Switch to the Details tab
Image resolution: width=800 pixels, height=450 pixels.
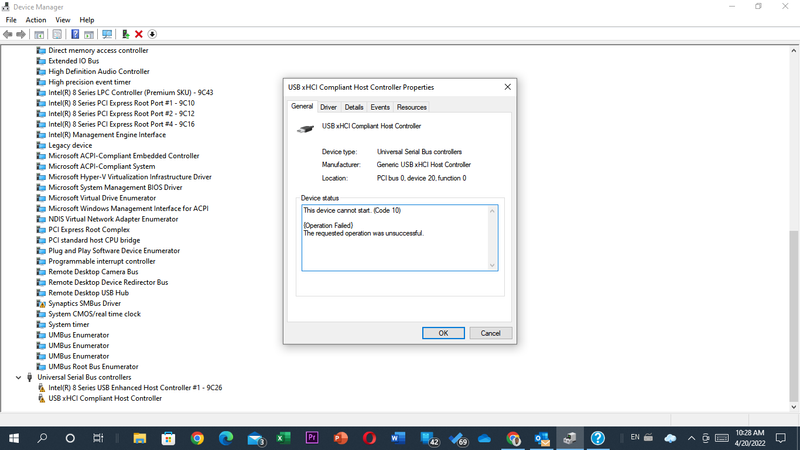(x=354, y=107)
